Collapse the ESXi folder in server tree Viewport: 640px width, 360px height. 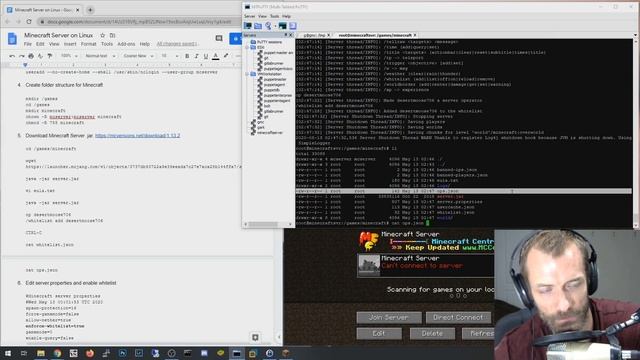[247, 47]
